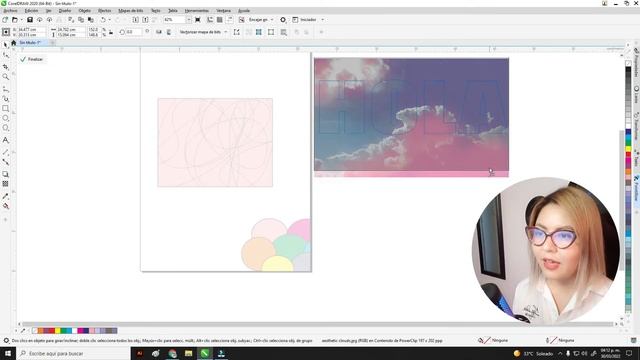
Task: Expand the Encajar en snap dropdown
Action: coord(272,20)
